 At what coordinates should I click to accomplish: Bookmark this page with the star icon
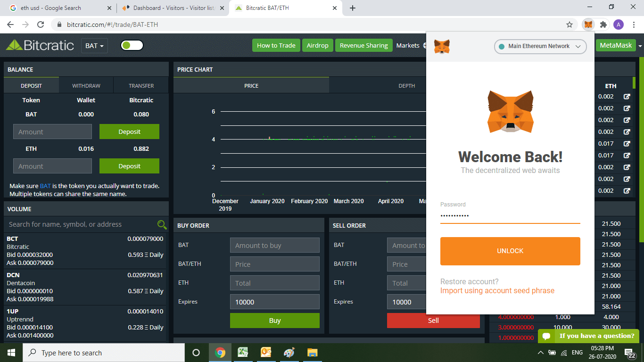[x=570, y=25]
